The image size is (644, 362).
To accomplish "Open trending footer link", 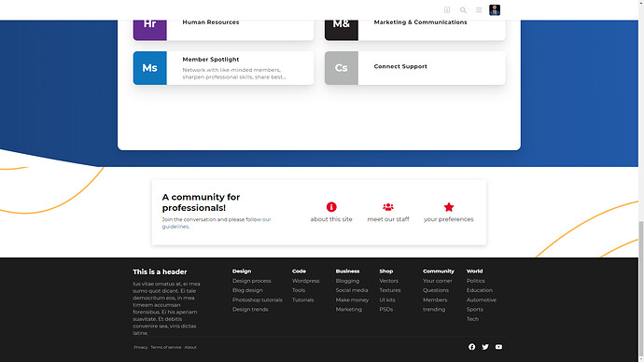I will pyautogui.click(x=434, y=310).
